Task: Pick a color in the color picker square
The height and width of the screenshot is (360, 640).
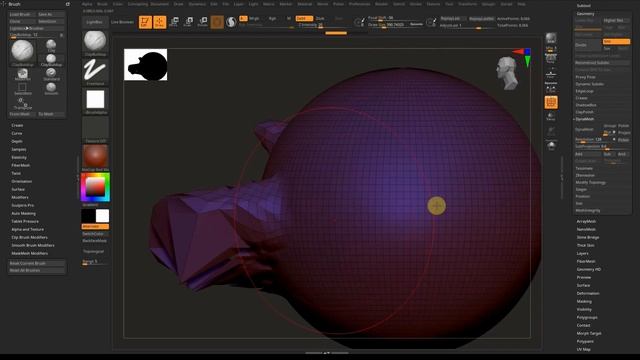Action: tap(95, 187)
